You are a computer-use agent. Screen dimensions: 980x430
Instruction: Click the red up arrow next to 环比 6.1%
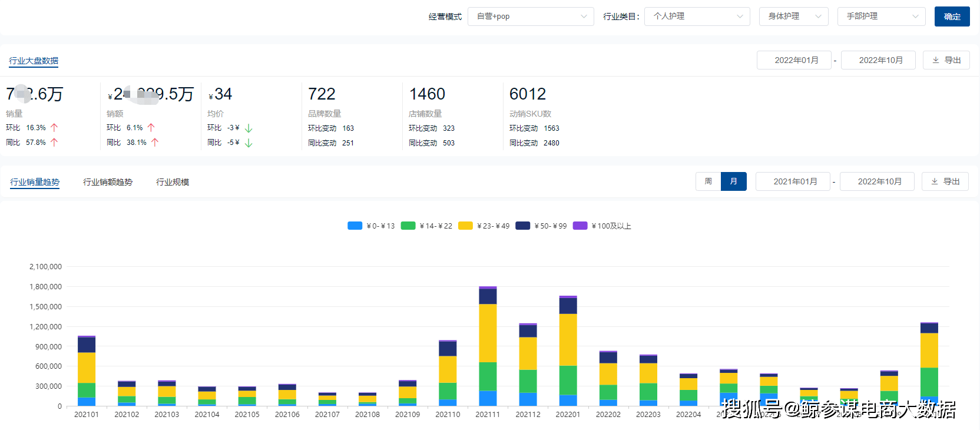(151, 127)
